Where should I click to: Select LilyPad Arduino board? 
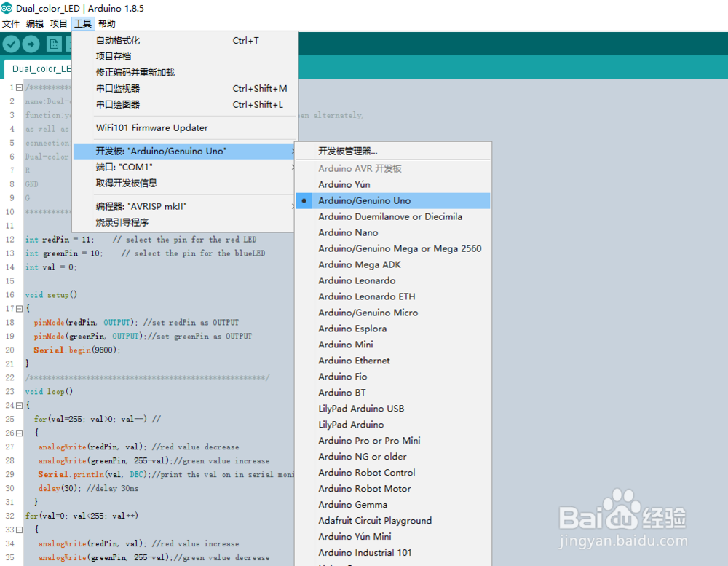tap(393, 425)
